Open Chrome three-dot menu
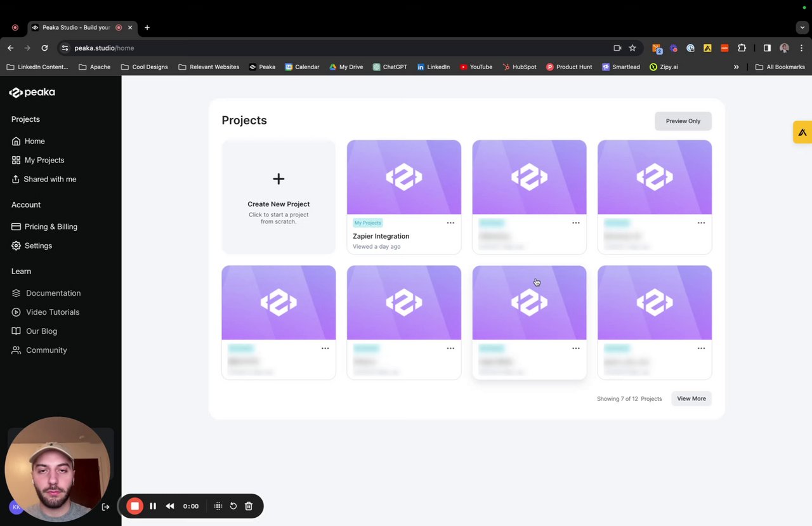Viewport: 812px width, 526px height. point(802,48)
